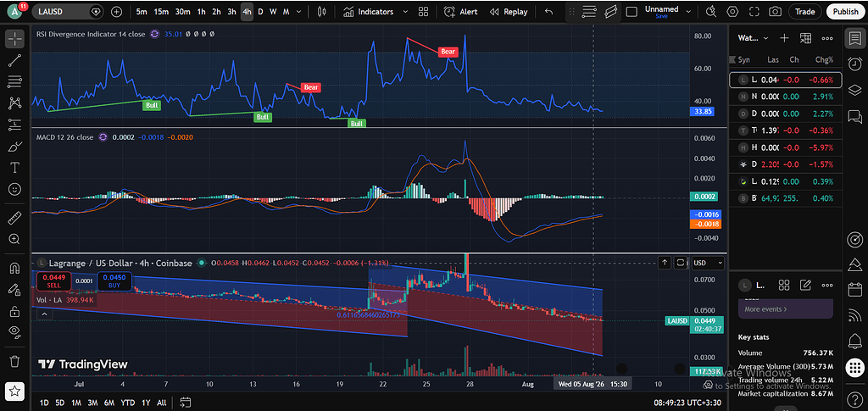Screen dimensions: 868x411
Task: Expand the timeframe dropdown chevron
Action: coord(299,12)
